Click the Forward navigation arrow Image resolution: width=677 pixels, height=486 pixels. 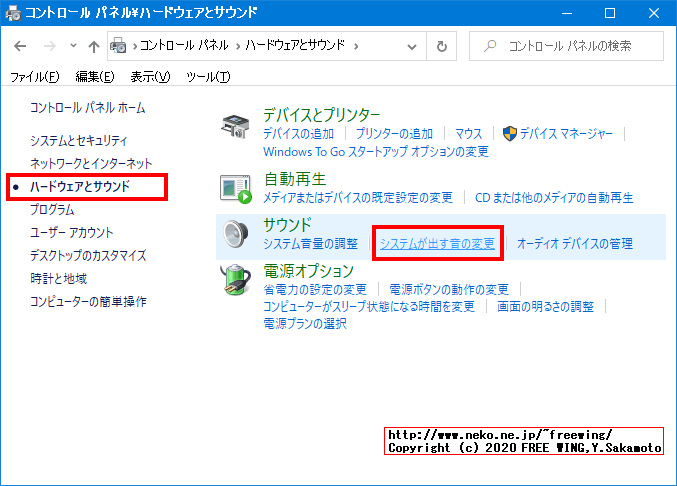pos(50,46)
